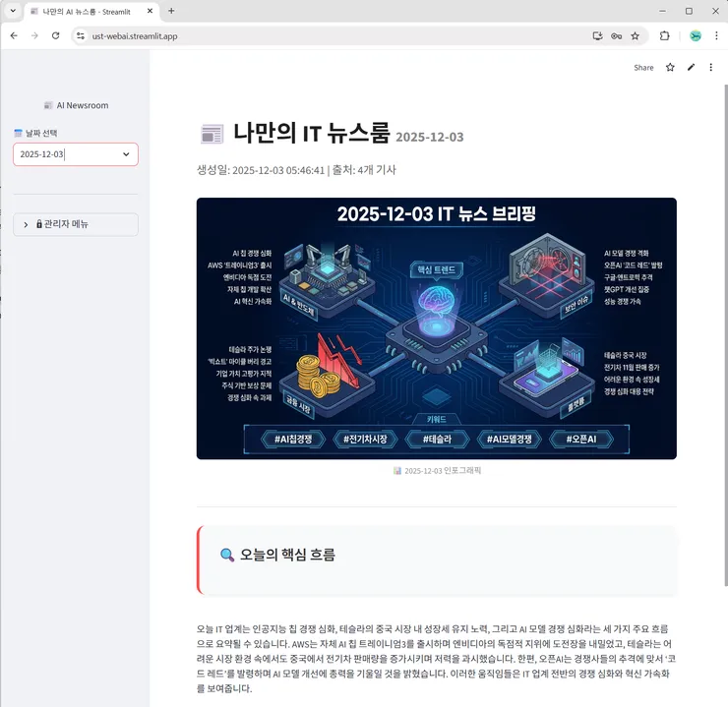Maximize the browser window
Viewport: 728px width, 707px height.
689,11
